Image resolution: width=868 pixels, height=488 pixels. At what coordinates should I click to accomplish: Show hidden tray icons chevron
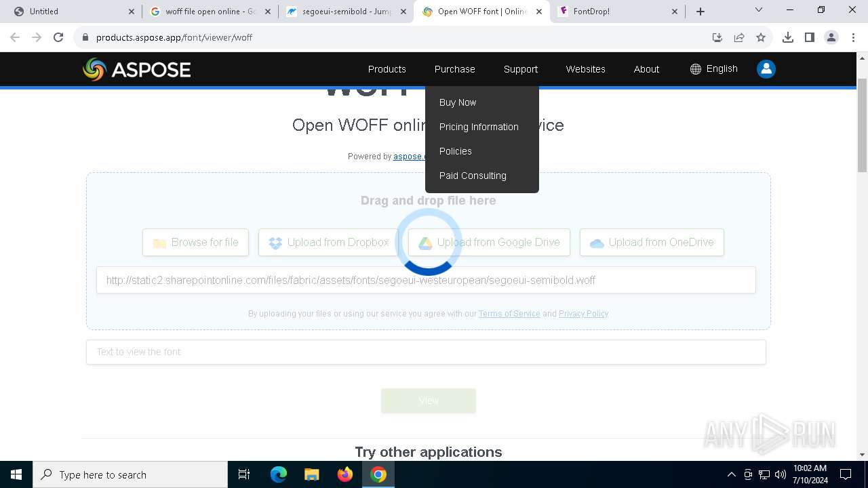(x=731, y=474)
